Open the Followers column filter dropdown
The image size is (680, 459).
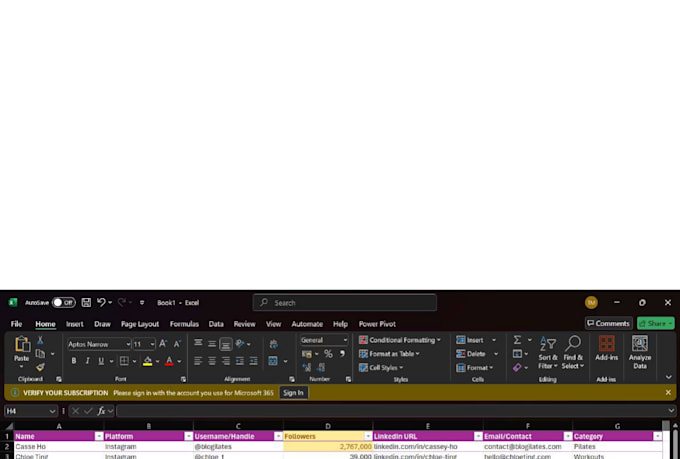click(x=368, y=436)
